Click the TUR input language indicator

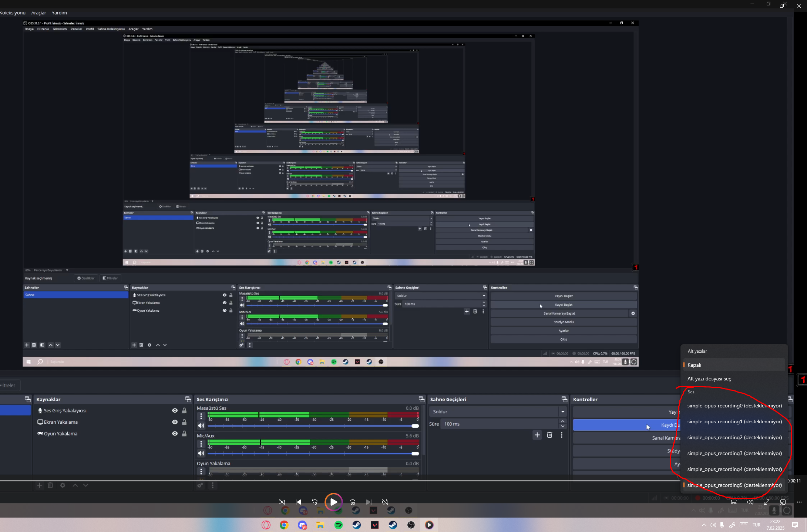tap(756, 525)
